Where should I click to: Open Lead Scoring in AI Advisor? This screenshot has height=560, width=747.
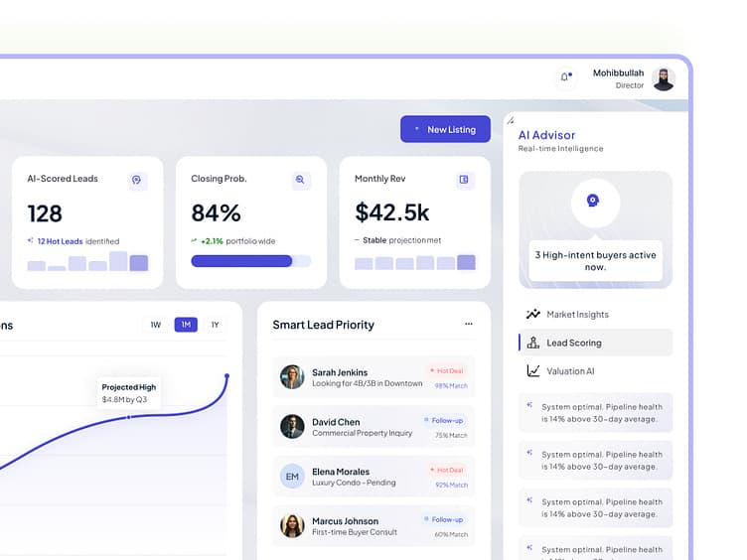click(x=595, y=343)
